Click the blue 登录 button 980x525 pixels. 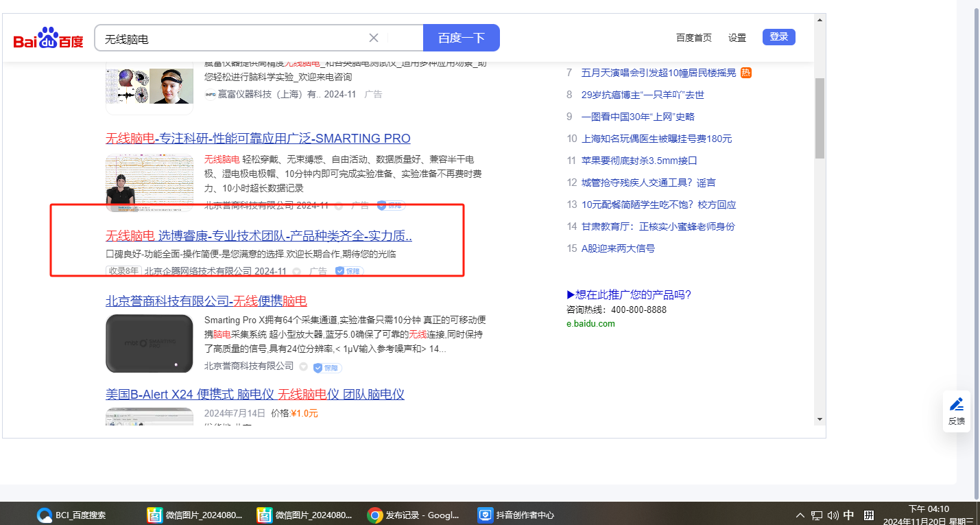(778, 37)
